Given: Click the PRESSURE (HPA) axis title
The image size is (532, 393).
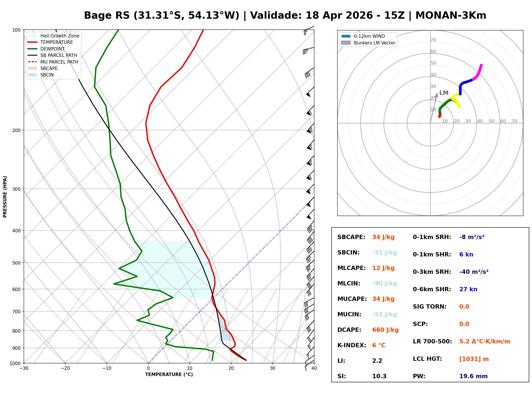Looking at the screenshot, I should tap(5, 197).
